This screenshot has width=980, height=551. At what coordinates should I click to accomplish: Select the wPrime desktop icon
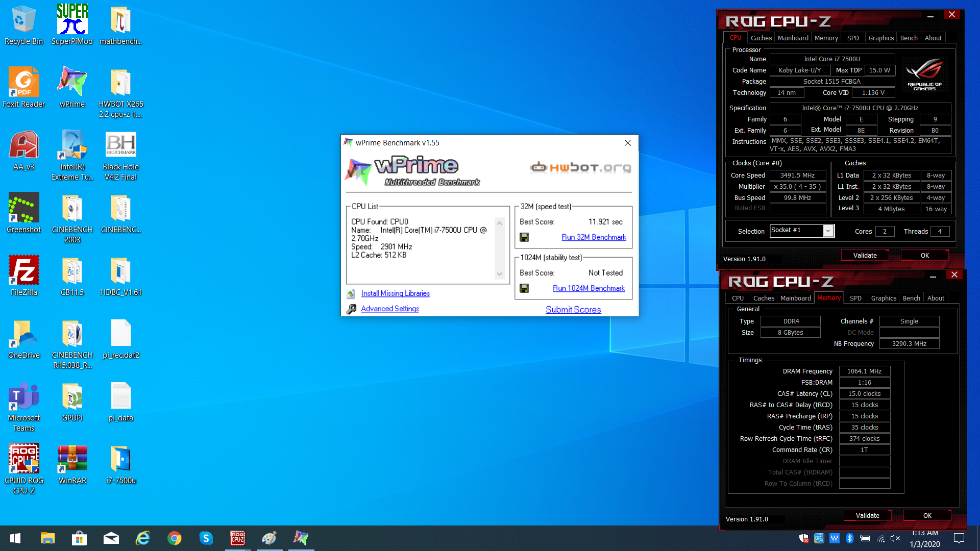coord(72,87)
